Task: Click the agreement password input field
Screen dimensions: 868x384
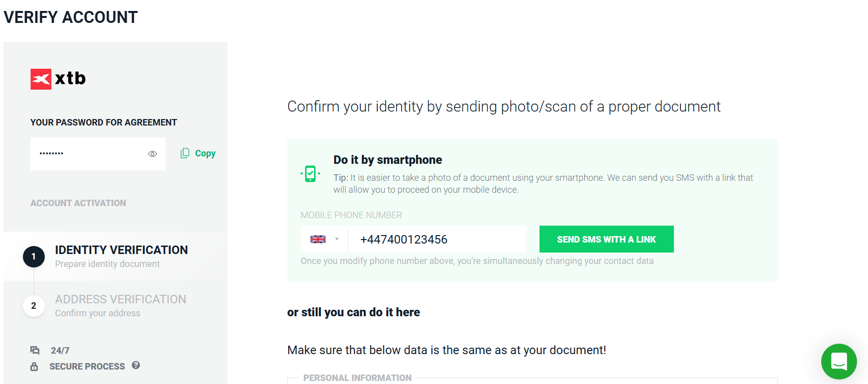Action: click(90, 154)
